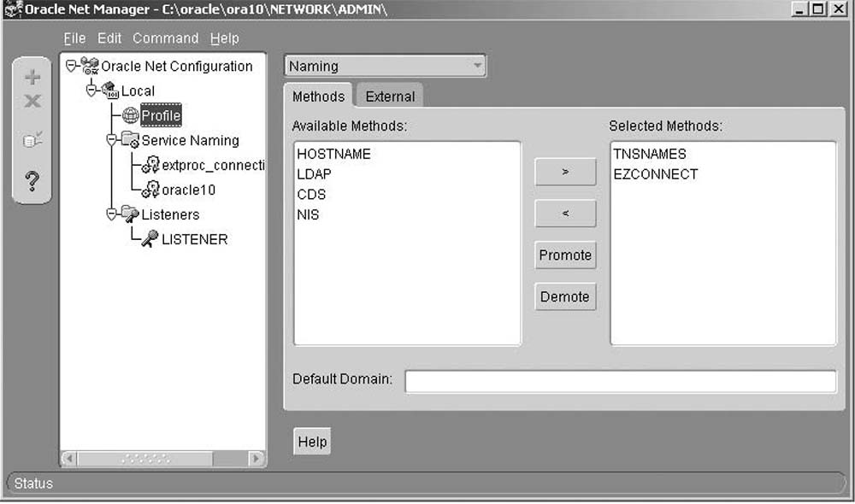Click the tree pane horizontal scrollbar thumb
This screenshot has width=855, height=504.
click(145, 459)
